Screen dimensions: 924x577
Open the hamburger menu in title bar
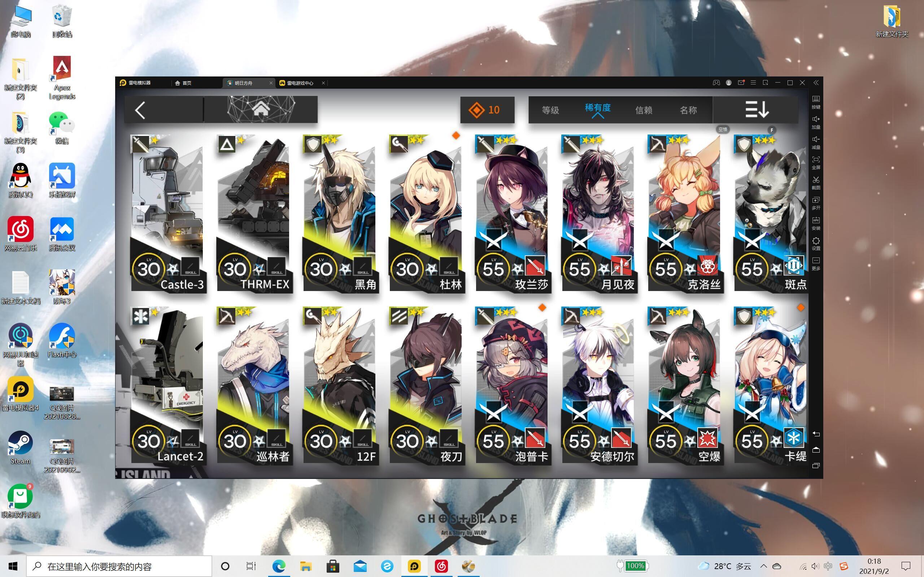coord(753,83)
